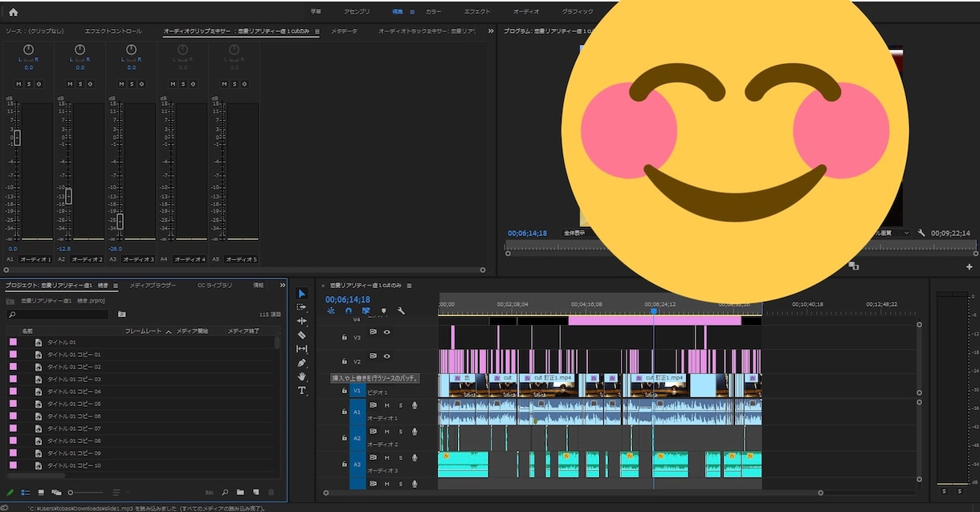
Task: Toggle snap magnet in timeline
Action: click(x=349, y=311)
